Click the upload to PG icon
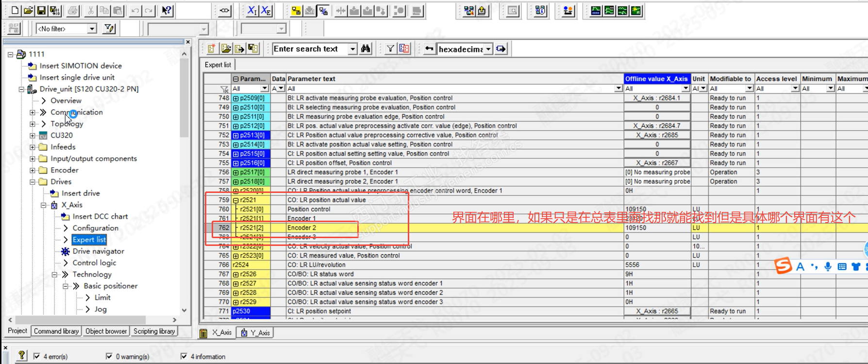868x364 pixels. pyautogui.click(x=482, y=10)
